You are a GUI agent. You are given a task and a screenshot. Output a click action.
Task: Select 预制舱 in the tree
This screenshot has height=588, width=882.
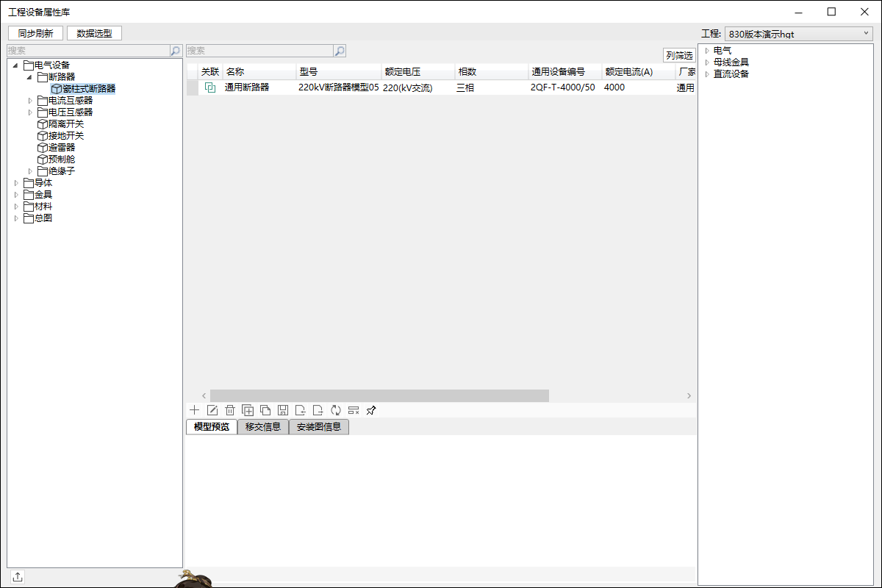click(62, 159)
